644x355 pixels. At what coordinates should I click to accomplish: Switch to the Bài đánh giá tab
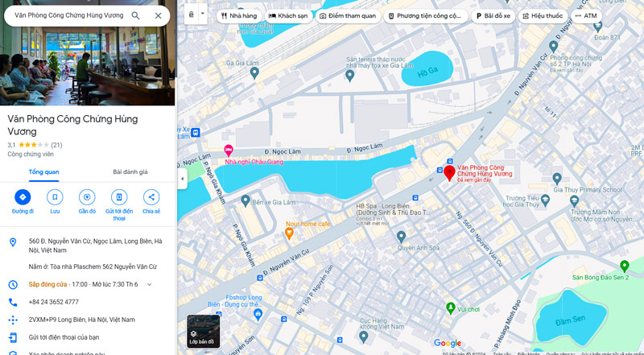tap(130, 171)
